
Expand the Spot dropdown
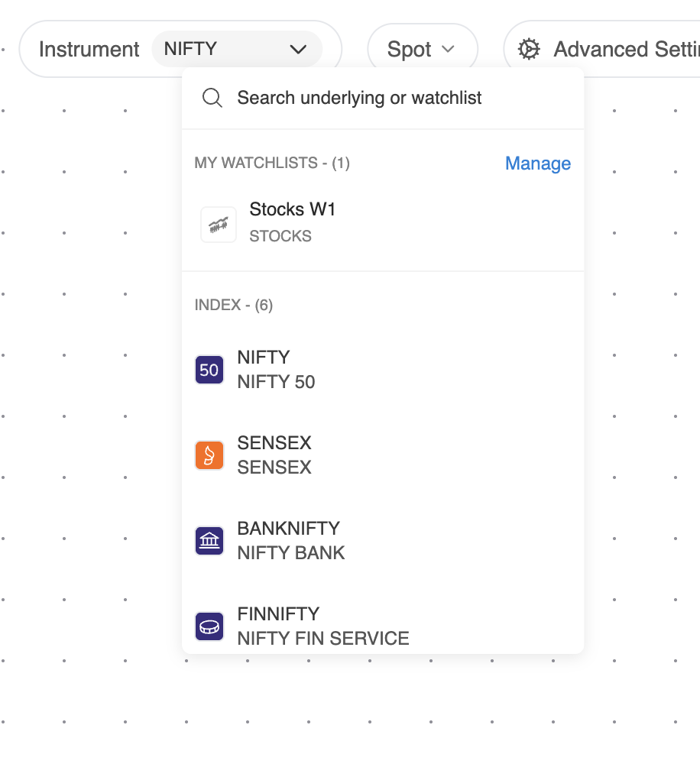[x=422, y=49]
